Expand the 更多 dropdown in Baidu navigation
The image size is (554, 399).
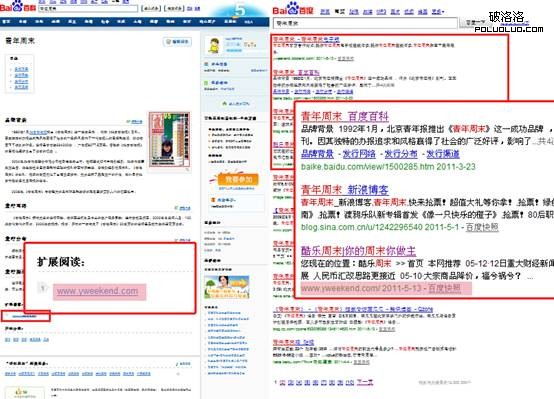[x=437, y=12]
